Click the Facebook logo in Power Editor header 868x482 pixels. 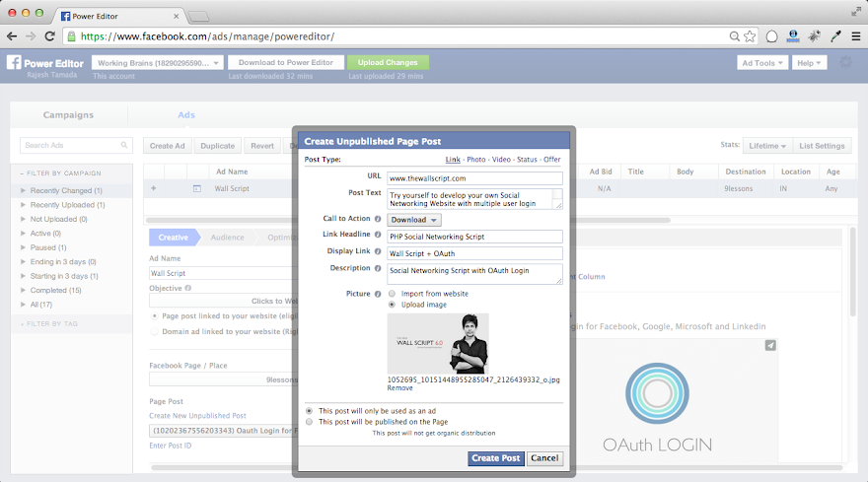[14, 62]
